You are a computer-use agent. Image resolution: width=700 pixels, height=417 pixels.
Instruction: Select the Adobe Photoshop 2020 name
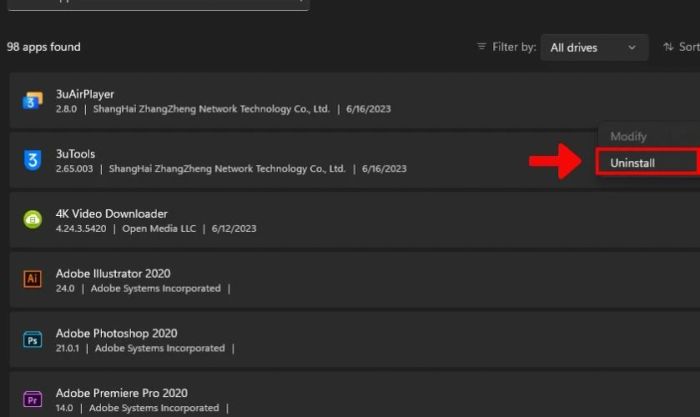[x=117, y=333]
